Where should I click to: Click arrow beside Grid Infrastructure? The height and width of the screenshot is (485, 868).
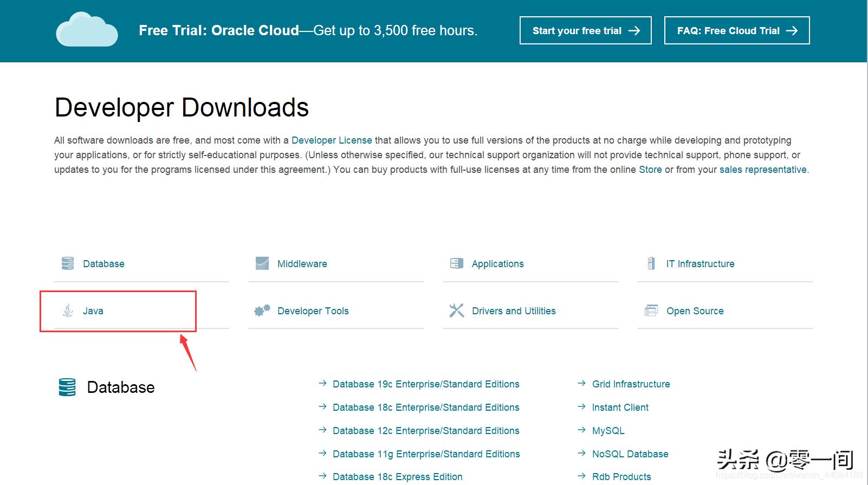tap(582, 383)
